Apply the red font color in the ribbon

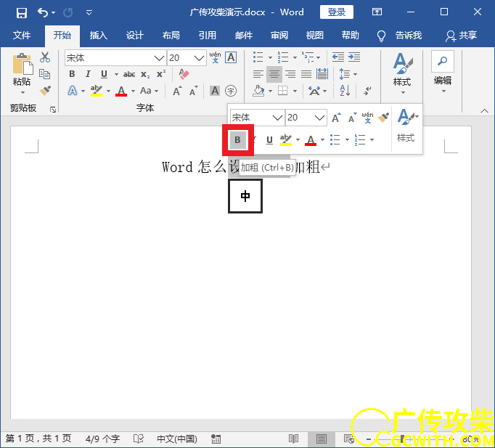(x=121, y=91)
